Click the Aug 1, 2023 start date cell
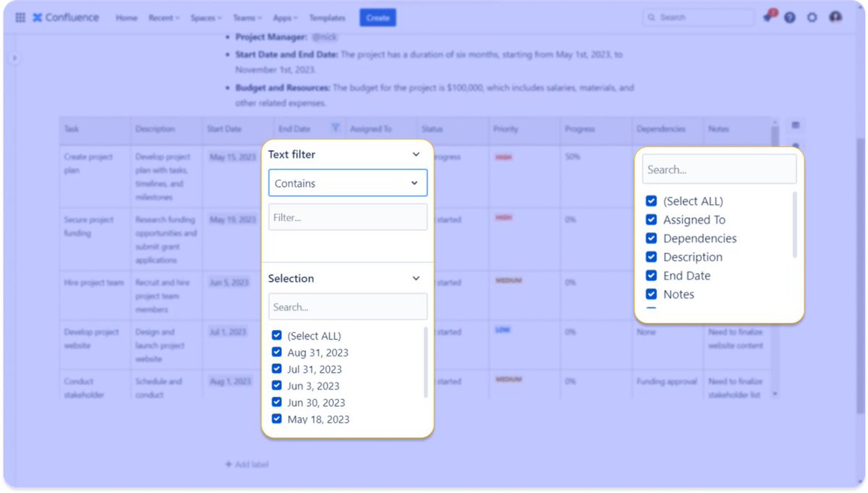 click(x=229, y=381)
